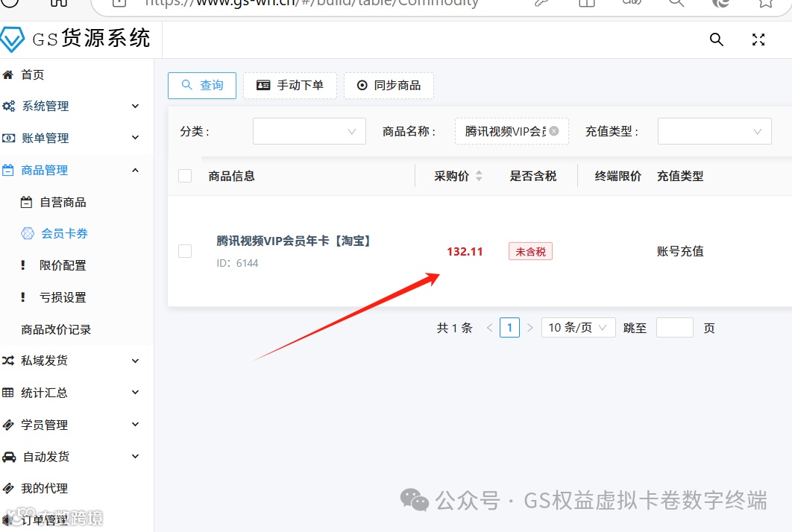Click the car icon beside 自动发货

9,457
